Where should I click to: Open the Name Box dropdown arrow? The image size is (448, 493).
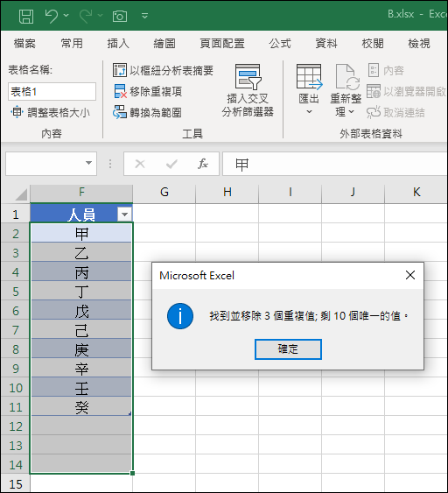click(89, 163)
